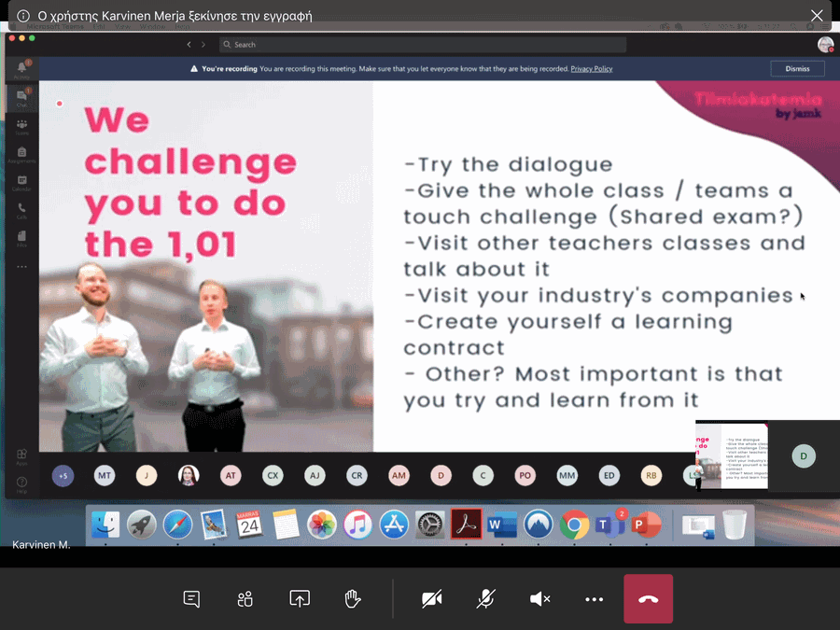Go back using the navigation arrow
The height and width of the screenshot is (630, 840).
tap(189, 45)
